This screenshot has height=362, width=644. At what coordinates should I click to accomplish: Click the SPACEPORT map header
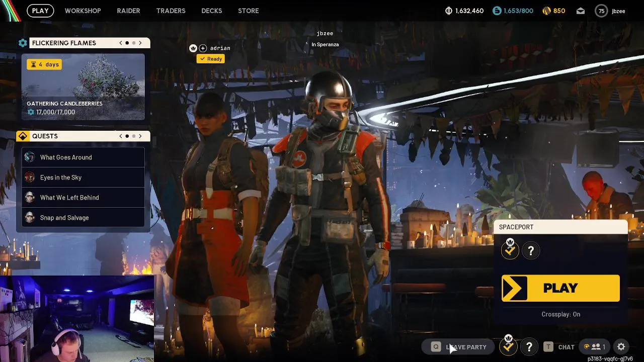click(560, 227)
